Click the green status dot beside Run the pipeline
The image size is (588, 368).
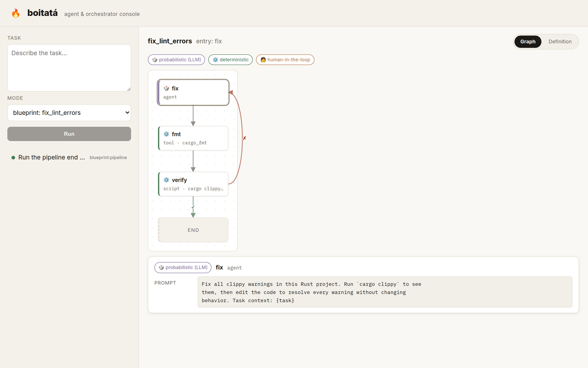(x=13, y=157)
